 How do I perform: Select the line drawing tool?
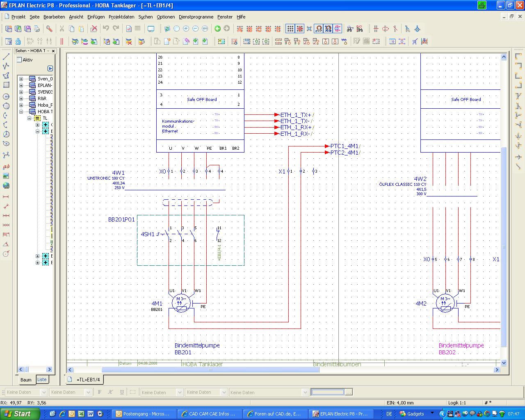(6, 57)
